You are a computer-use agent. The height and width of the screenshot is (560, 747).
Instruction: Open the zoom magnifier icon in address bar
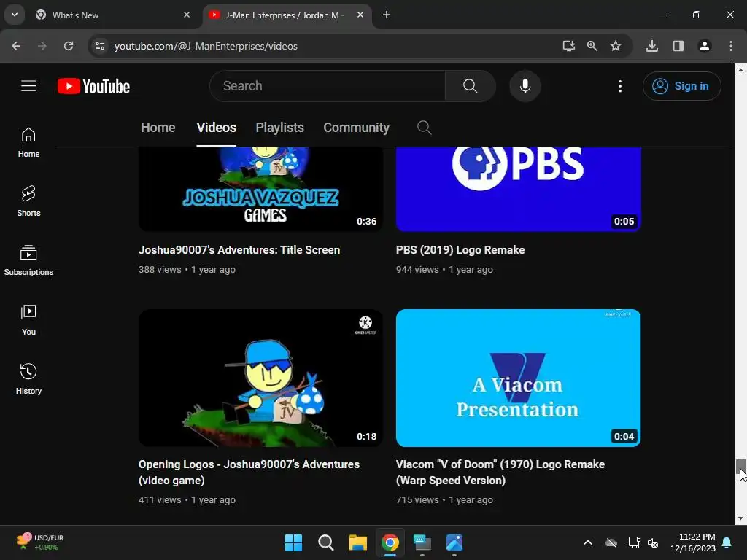tap(592, 46)
